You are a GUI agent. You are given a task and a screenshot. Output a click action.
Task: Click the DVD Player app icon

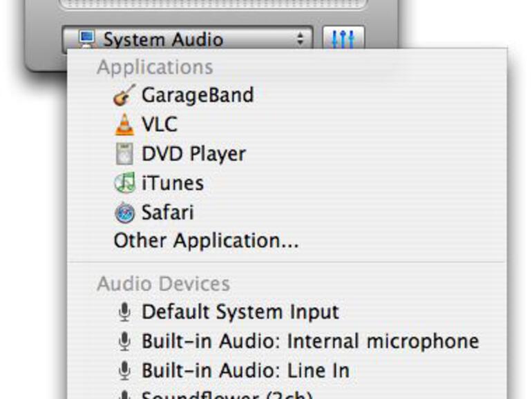pos(124,154)
